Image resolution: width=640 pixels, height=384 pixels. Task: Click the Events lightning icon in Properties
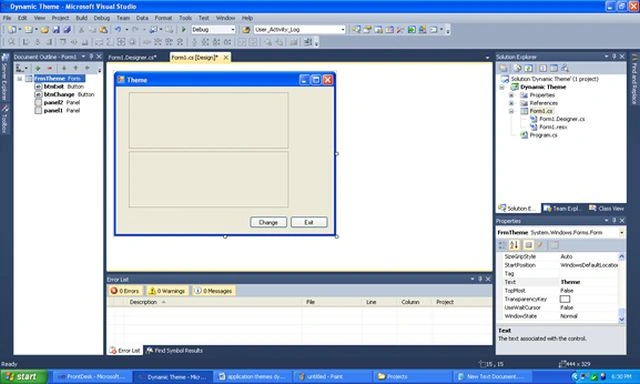(540, 245)
